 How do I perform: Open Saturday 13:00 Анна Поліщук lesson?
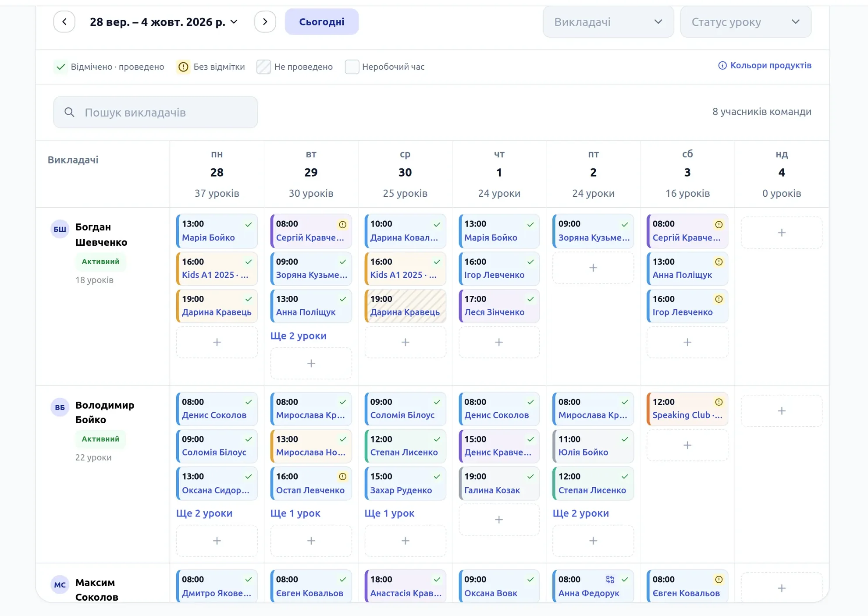click(x=687, y=269)
